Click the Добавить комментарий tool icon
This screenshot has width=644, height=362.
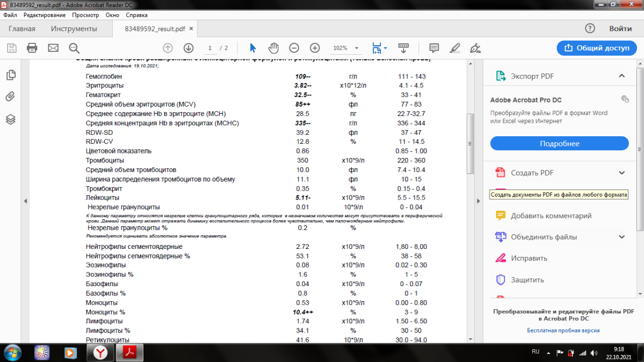501,215
